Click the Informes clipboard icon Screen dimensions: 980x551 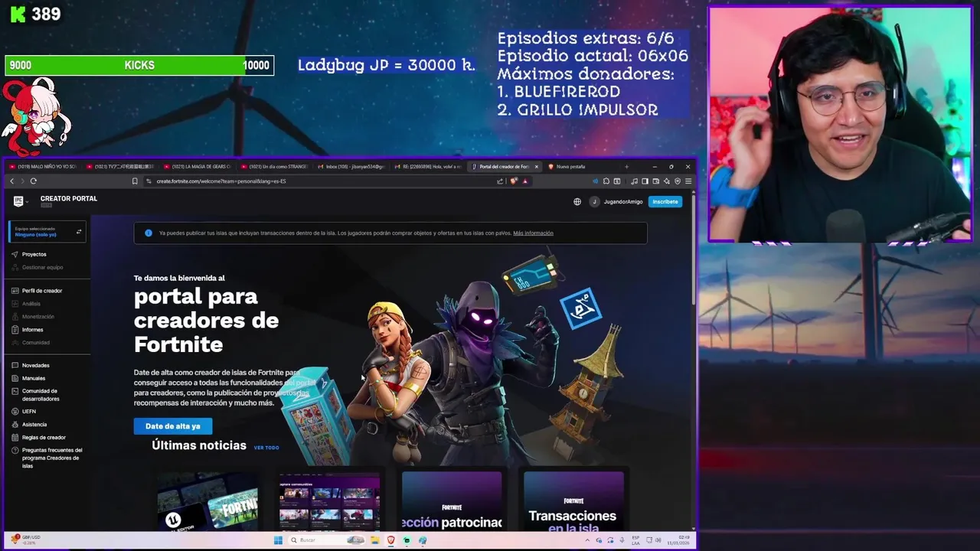tap(15, 330)
